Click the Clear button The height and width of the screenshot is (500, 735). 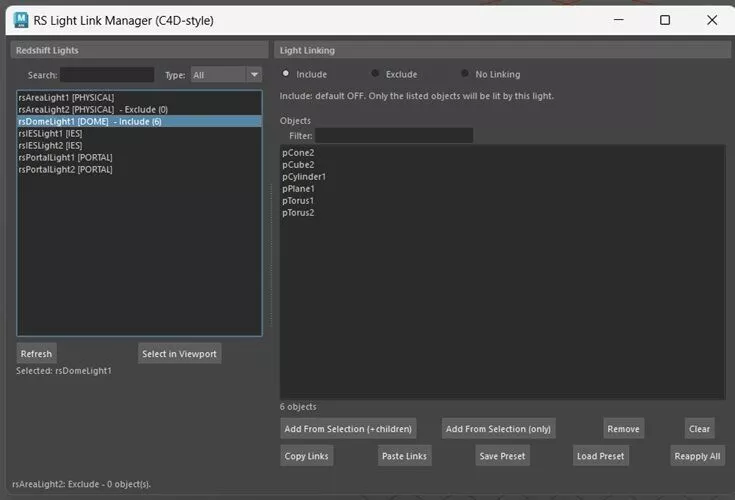pyautogui.click(x=699, y=429)
